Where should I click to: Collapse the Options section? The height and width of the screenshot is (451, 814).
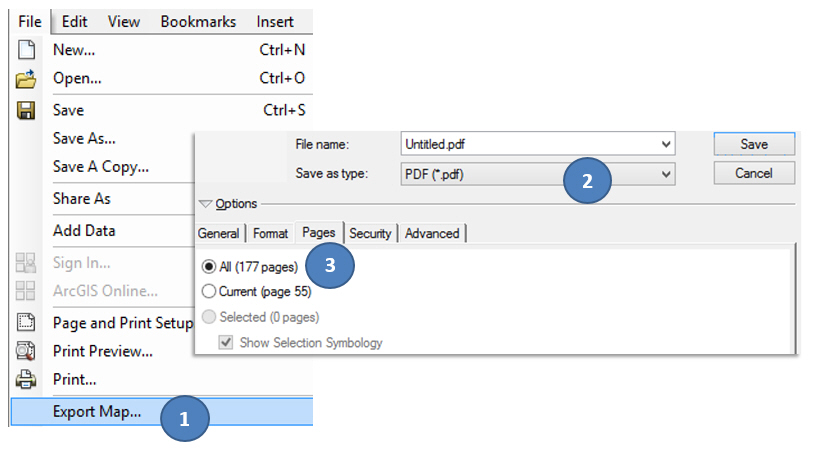(x=206, y=204)
